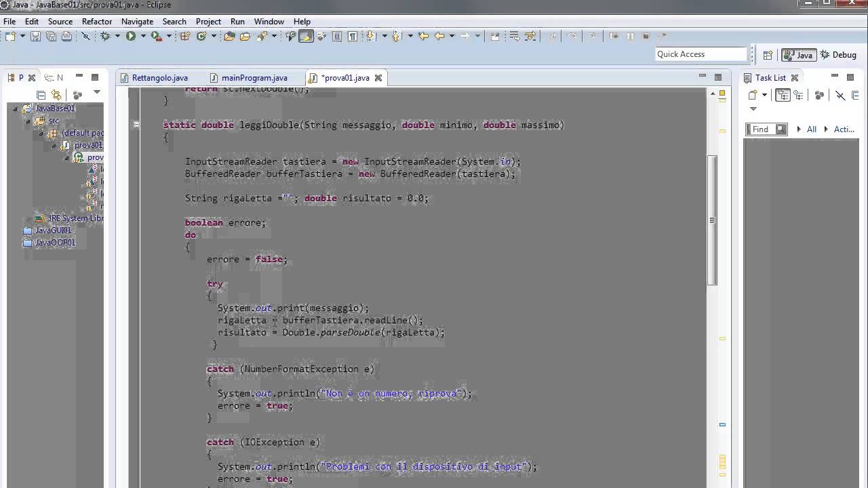Collapse the leggiDouble method fold marker

(x=136, y=125)
